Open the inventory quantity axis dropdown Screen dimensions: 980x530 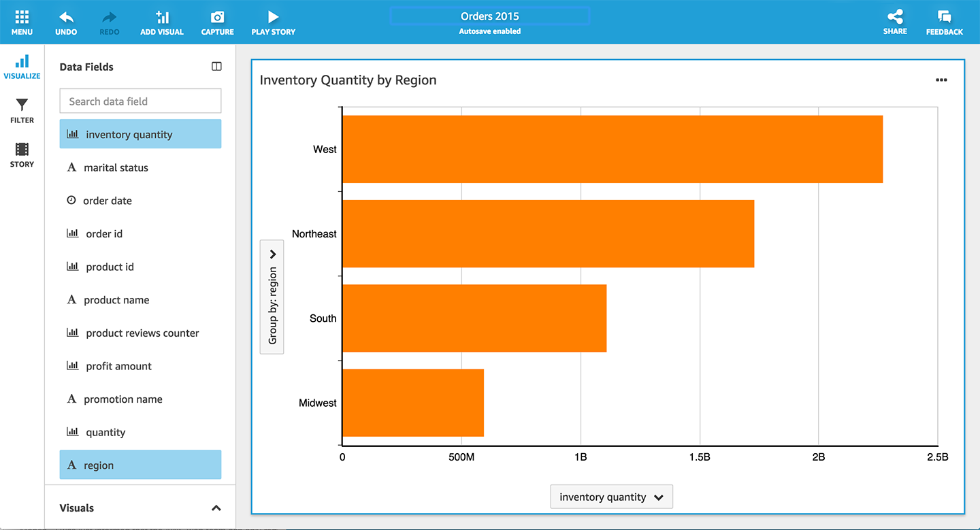click(611, 497)
